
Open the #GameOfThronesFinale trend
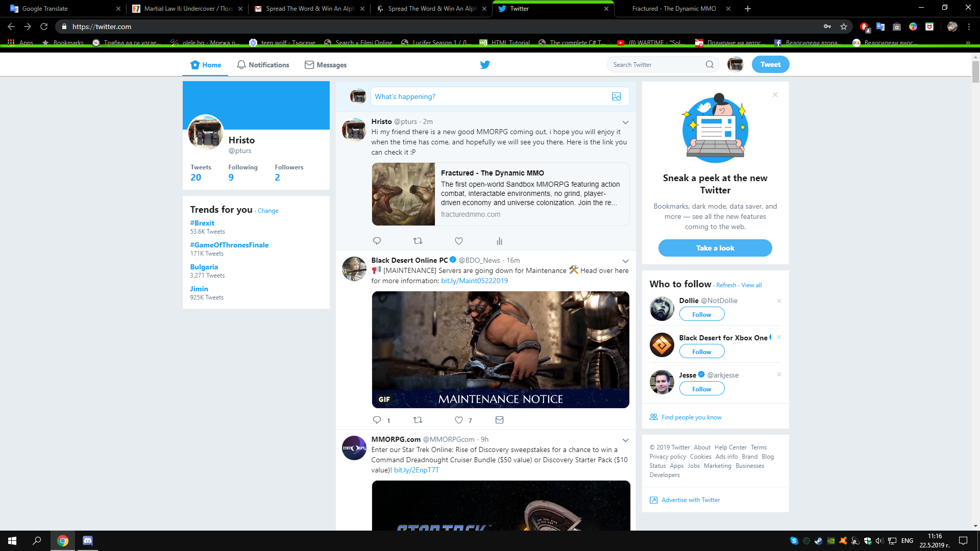pyautogui.click(x=229, y=245)
